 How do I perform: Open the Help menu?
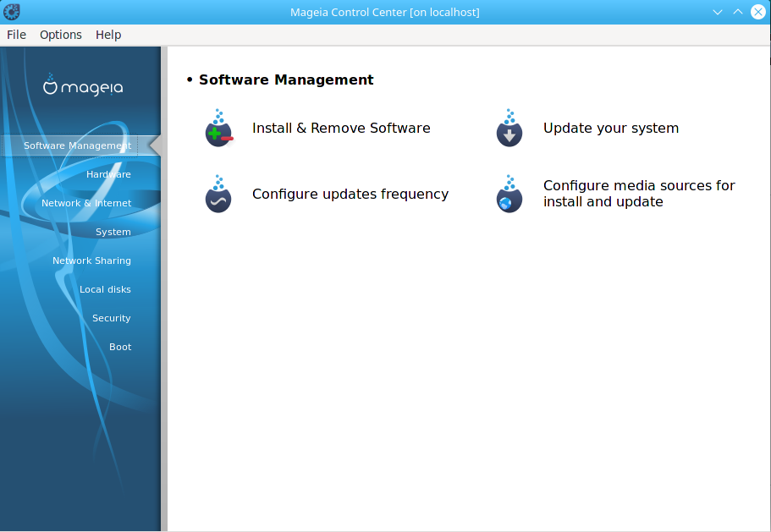click(x=107, y=35)
